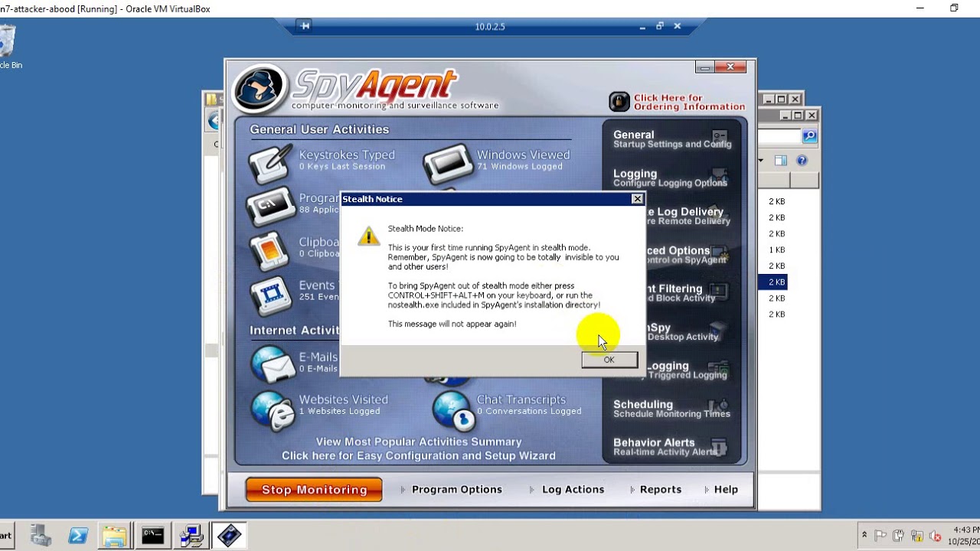
Task: Open the Websites Visited globe icon
Action: (x=273, y=409)
